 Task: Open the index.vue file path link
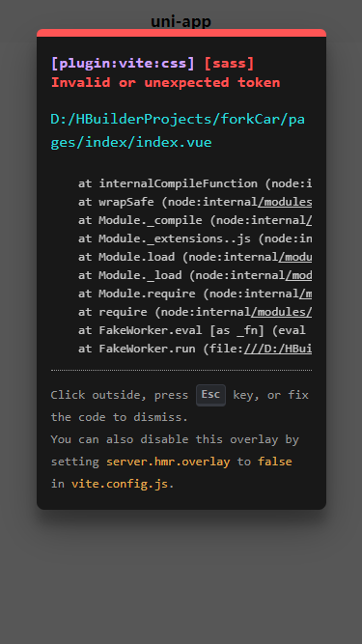(x=178, y=131)
